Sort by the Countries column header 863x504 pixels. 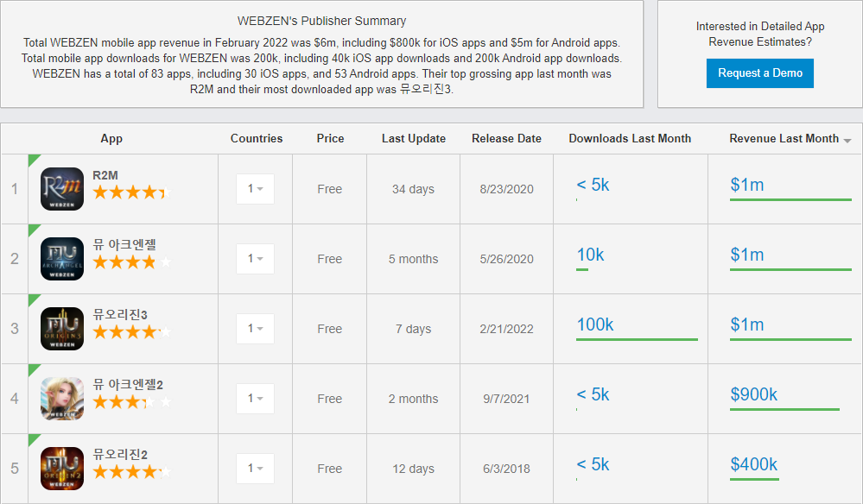click(257, 138)
